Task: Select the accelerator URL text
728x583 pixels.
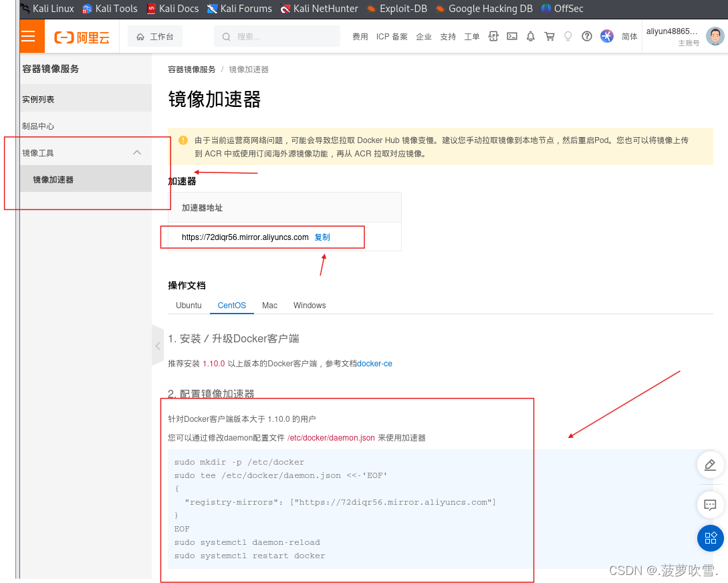Action: tap(245, 237)
